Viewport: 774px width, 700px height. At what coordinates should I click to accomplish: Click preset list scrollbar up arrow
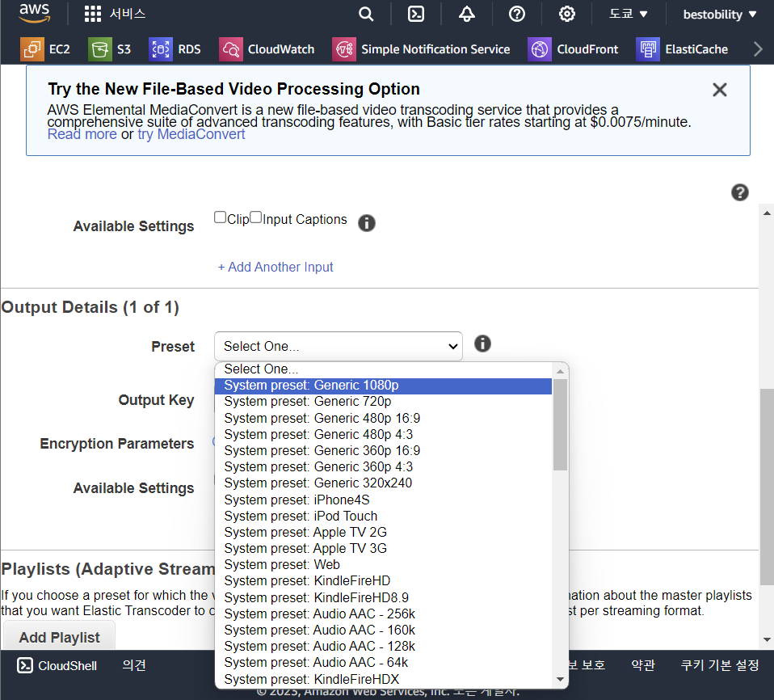[x=560, y=371]
